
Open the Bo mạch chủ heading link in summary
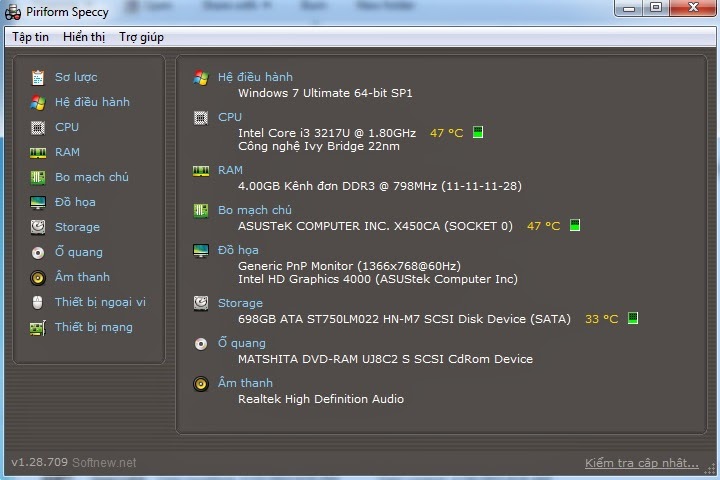255,210
